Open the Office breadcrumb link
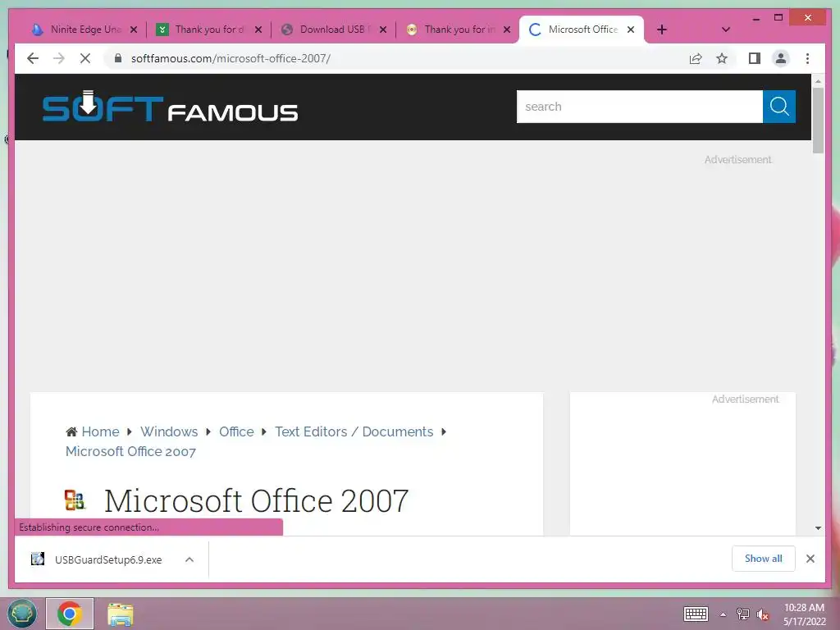The image size is (840, 630). coord(236,431)
